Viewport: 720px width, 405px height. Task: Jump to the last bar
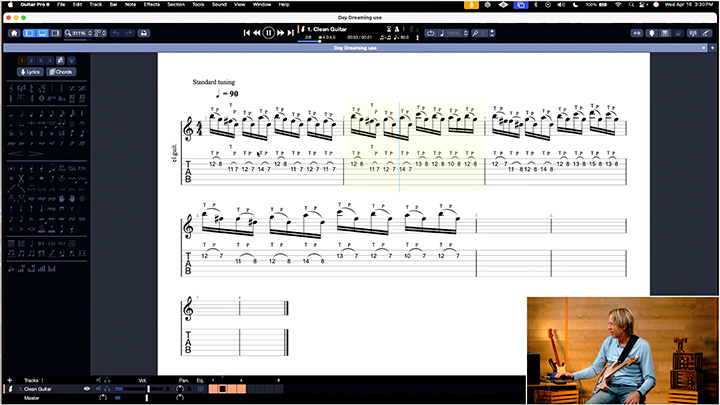click(x=290, y=33)
